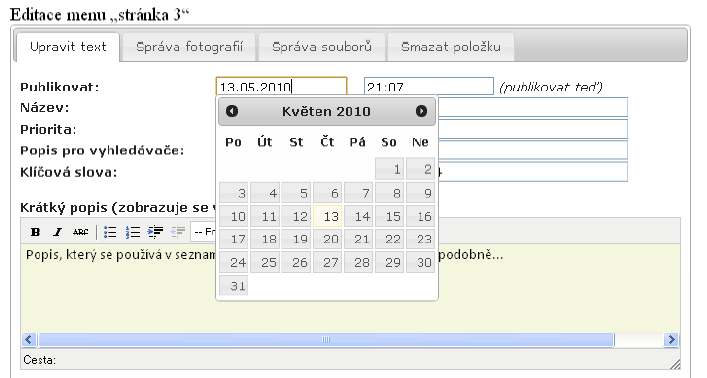The height and width of the screenshot is (378, 707).
Task: Open the format dropdown in editor
Action: point(204,232)
